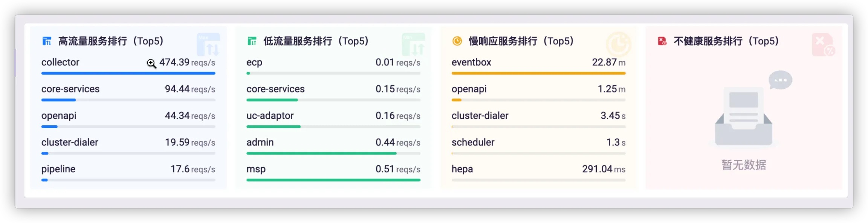Click the low-traffic ranking green icon
Image resolution: width=868 pixels, height=223 pixels.
[x=252, y=41]
